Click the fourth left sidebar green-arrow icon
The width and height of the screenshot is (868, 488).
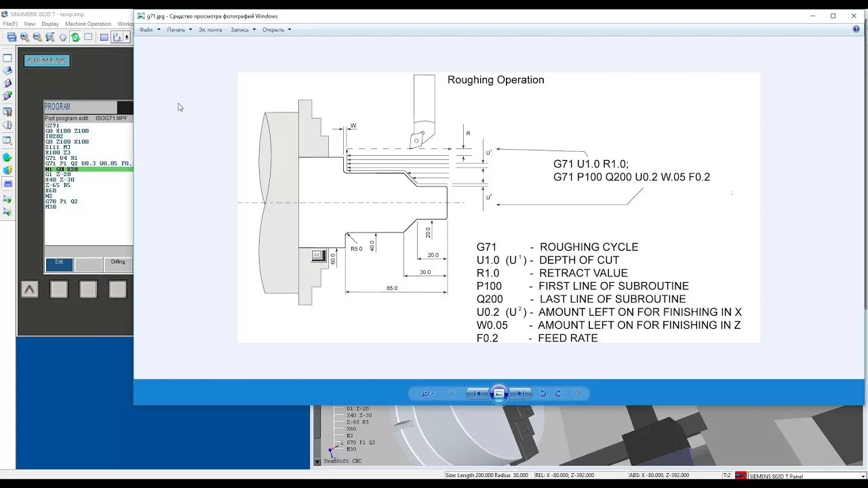tap(7, 96)
